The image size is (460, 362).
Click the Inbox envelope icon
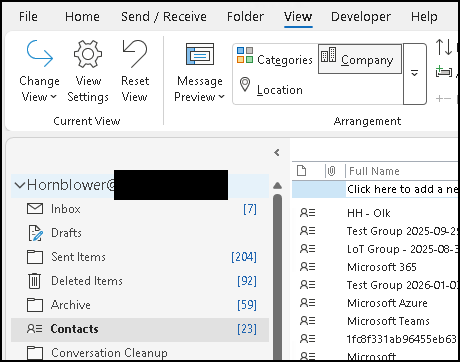[35, 209]
